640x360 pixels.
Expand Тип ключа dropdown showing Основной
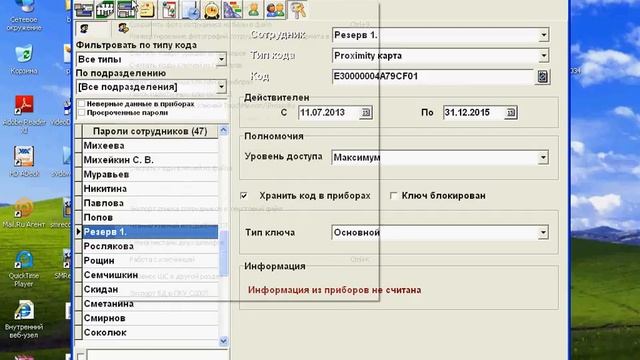click(x=543, y=232)
